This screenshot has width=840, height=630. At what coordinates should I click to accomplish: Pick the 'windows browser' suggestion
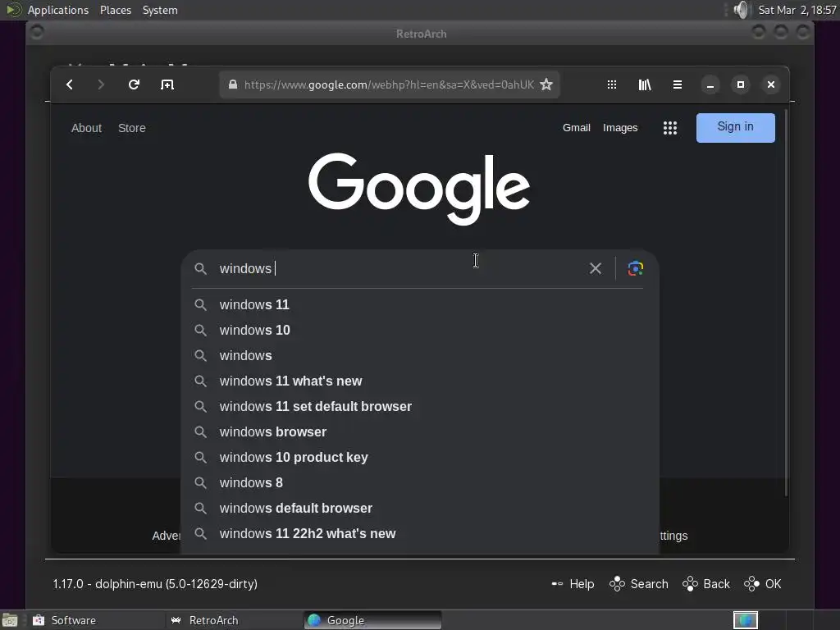[x=420, y=431]
